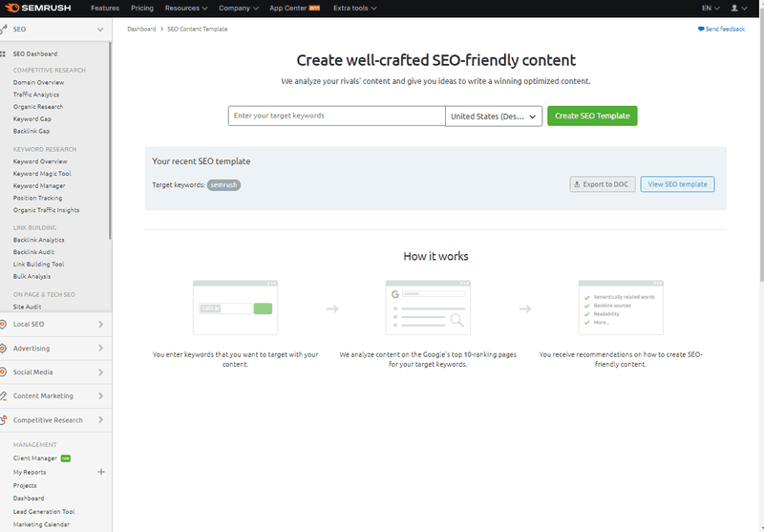Open Backlink Analytics
Screen dimensions: 764x532
pos(38,240)
